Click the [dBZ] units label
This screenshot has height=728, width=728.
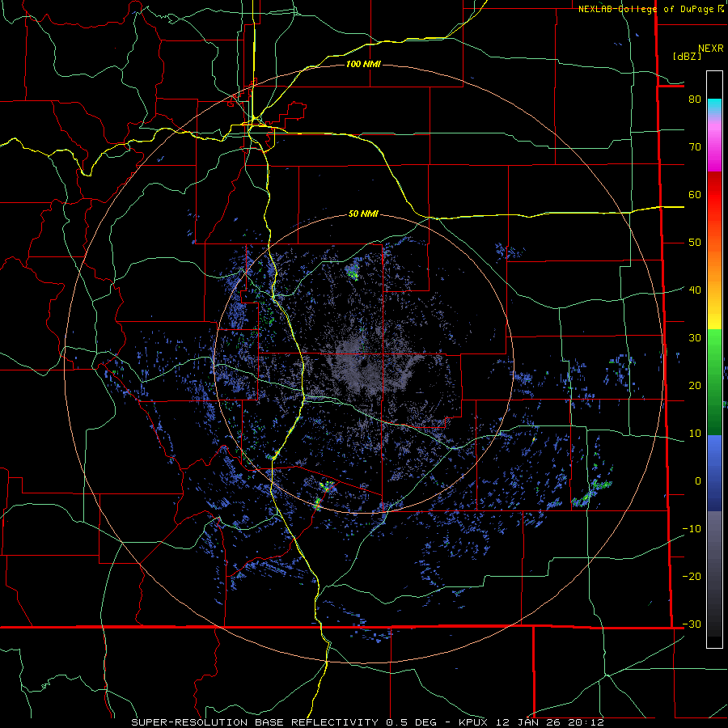pos(687,56)
